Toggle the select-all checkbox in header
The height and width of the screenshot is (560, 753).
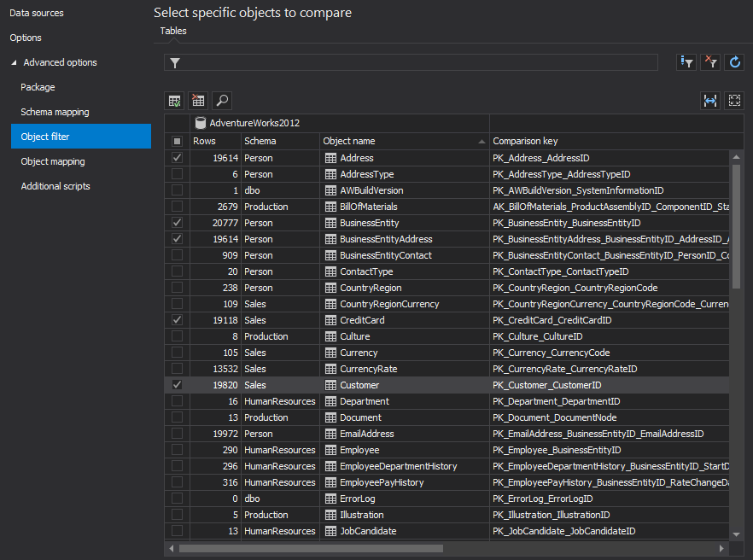pos(177,141)
